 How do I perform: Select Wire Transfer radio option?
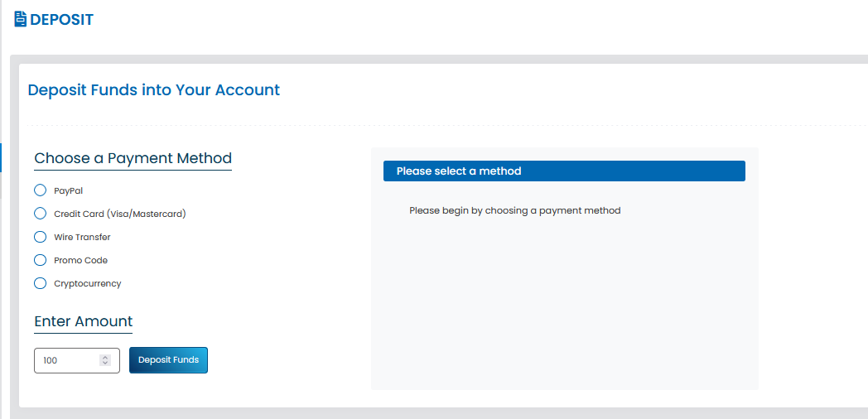pyautogui.click(x=40, y=237)
